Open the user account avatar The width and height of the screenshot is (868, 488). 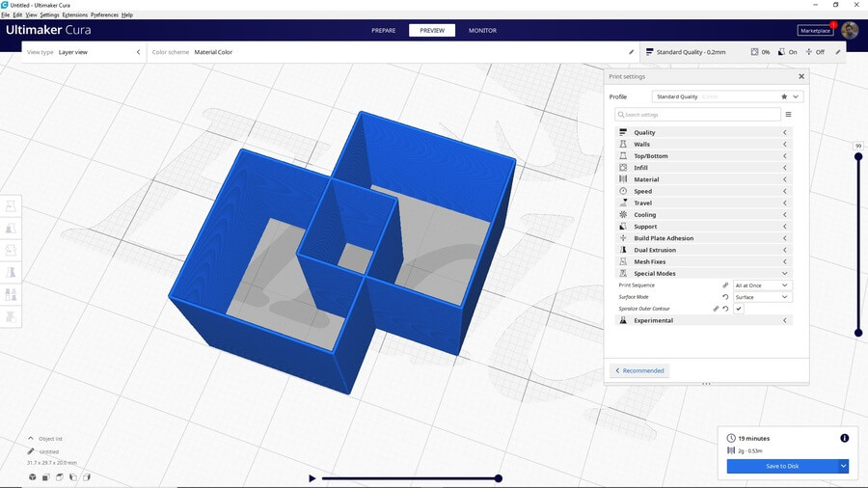pos(850,31)
